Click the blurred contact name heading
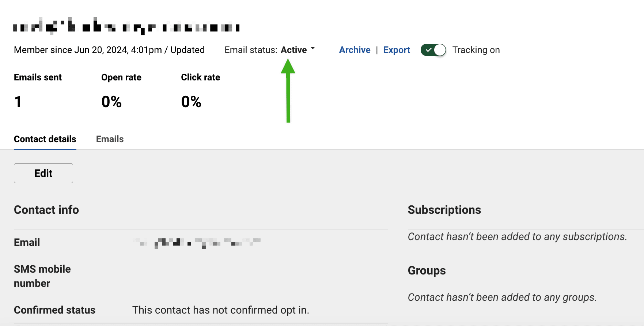The width and height of the screenshot is (644, 326). pyautogui.click(x=126, y=27)
